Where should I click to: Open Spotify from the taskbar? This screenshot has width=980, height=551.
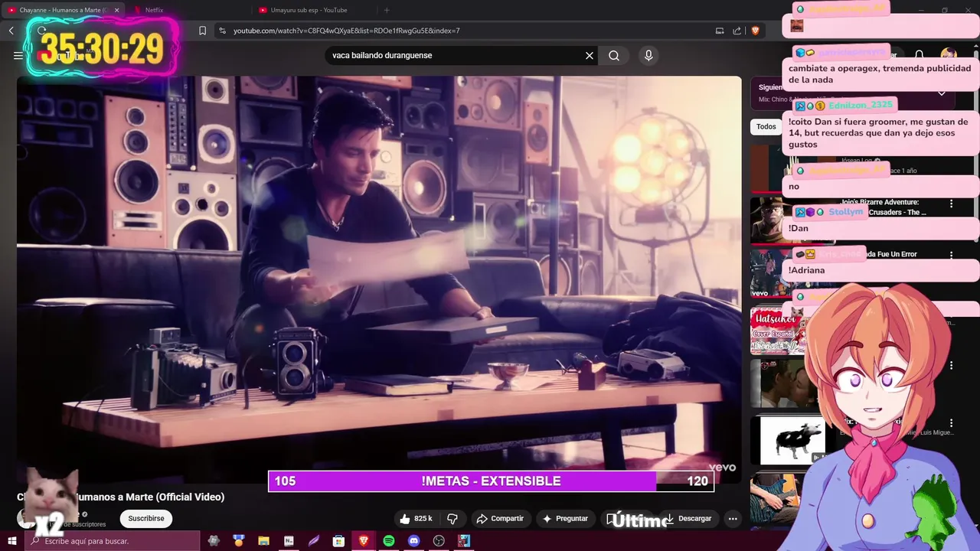coord(389,541)
